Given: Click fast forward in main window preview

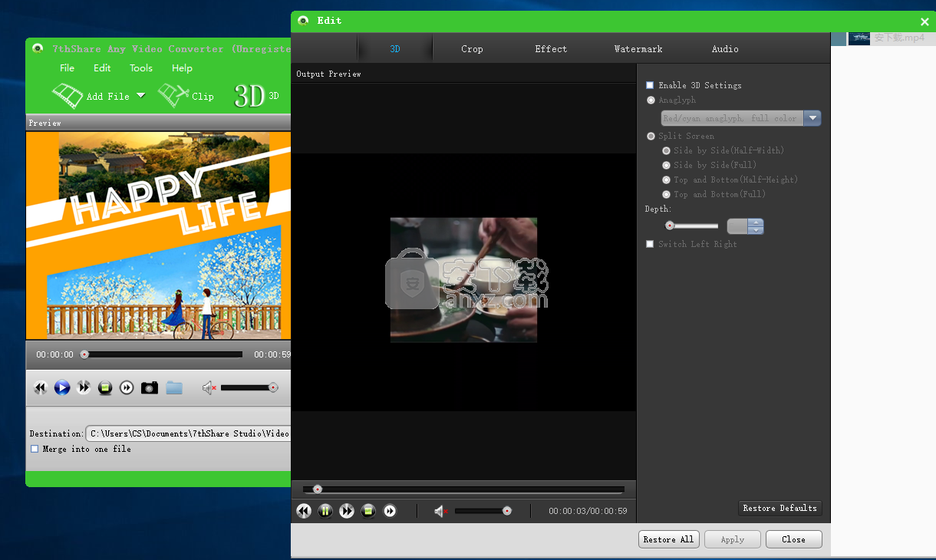Looking at the screenshot, I should point(84,388).
